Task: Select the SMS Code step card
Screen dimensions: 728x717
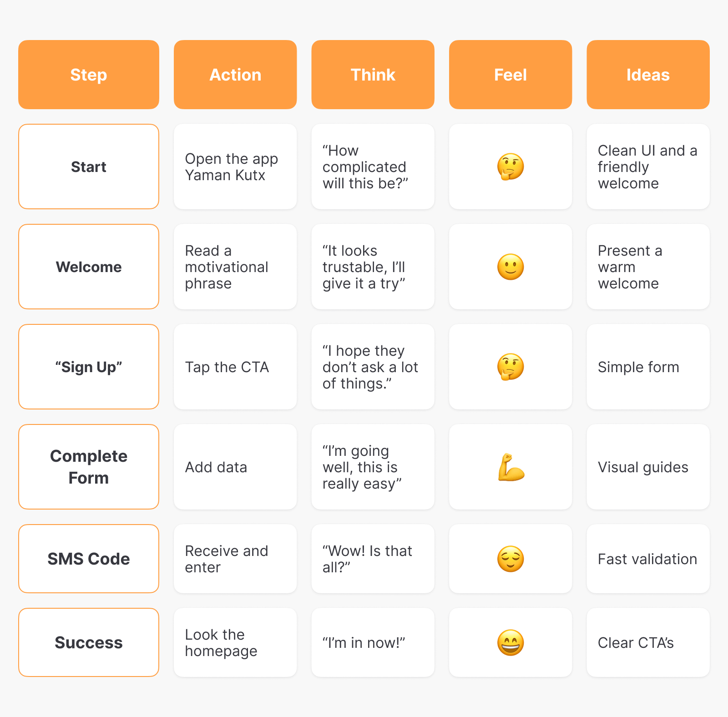Action: (x=89, y=559)
